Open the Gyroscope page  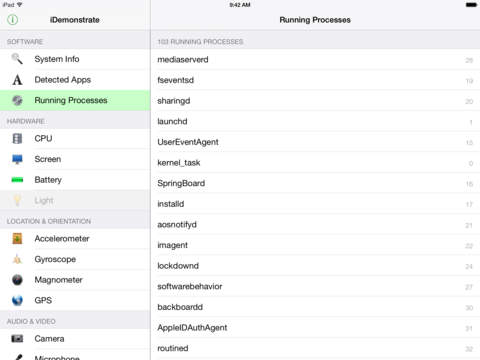point(75,259)
